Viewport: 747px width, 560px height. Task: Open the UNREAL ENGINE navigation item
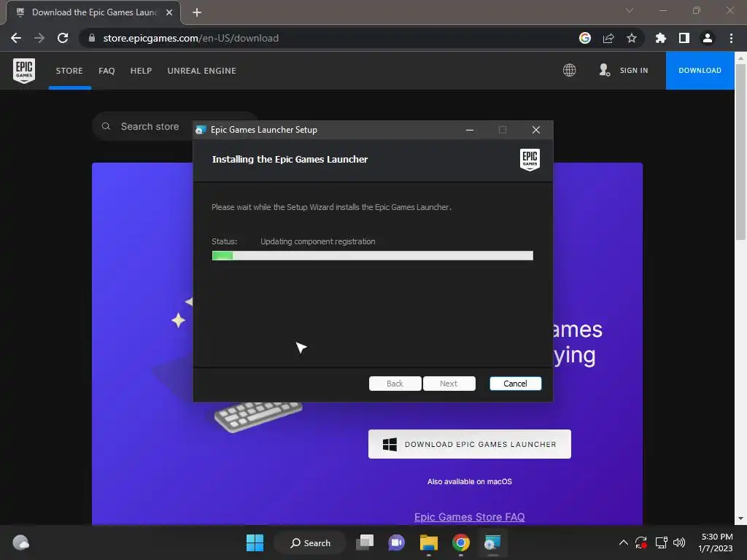[201, 71]
